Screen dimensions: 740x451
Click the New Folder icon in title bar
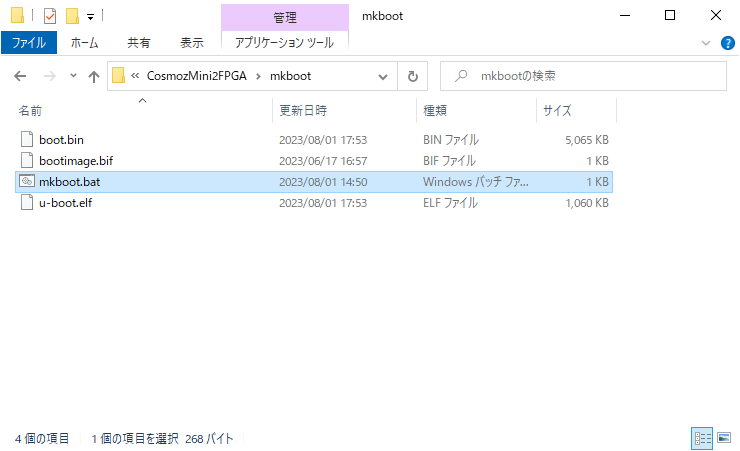point(72,16)
